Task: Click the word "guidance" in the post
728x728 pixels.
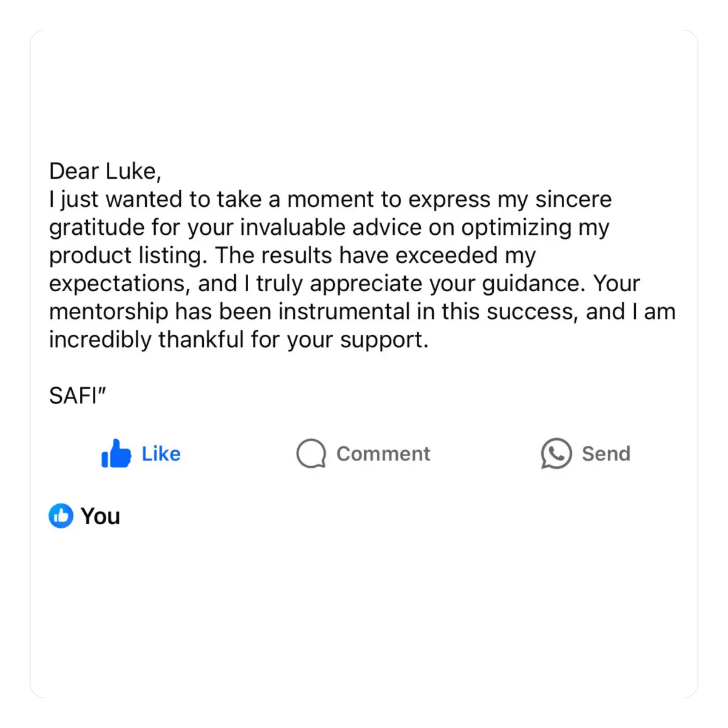Action: click(531, 284)
